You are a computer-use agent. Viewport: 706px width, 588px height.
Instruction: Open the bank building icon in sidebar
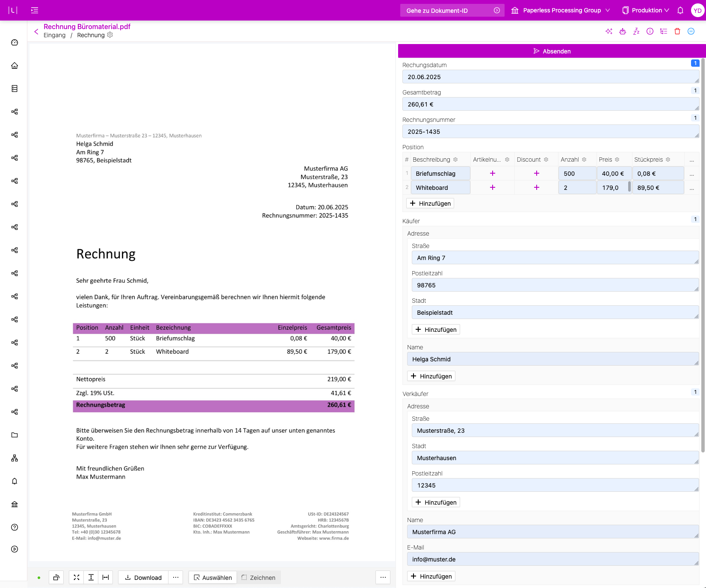15,504
